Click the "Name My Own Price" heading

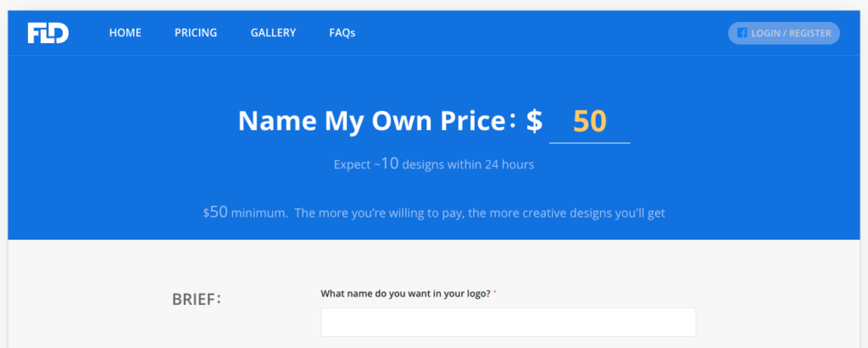tap(371, 121)
